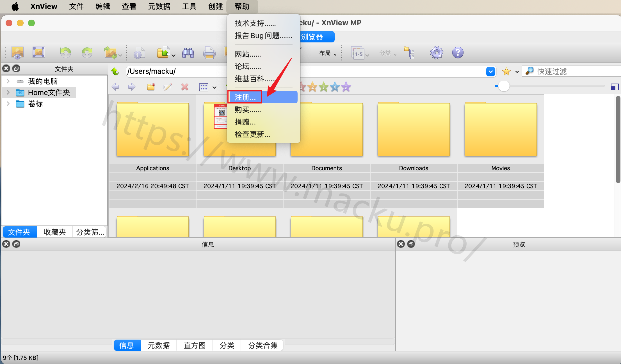Click the blue thumbnail size toggle icon
This screenshot has width=621, height=364.
(614, 87)
